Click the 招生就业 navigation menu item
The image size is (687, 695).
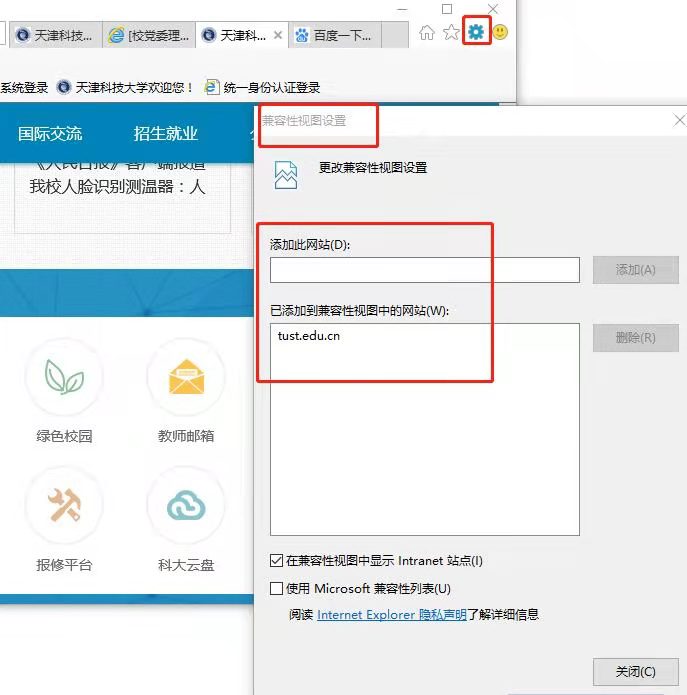click(166, 134)
